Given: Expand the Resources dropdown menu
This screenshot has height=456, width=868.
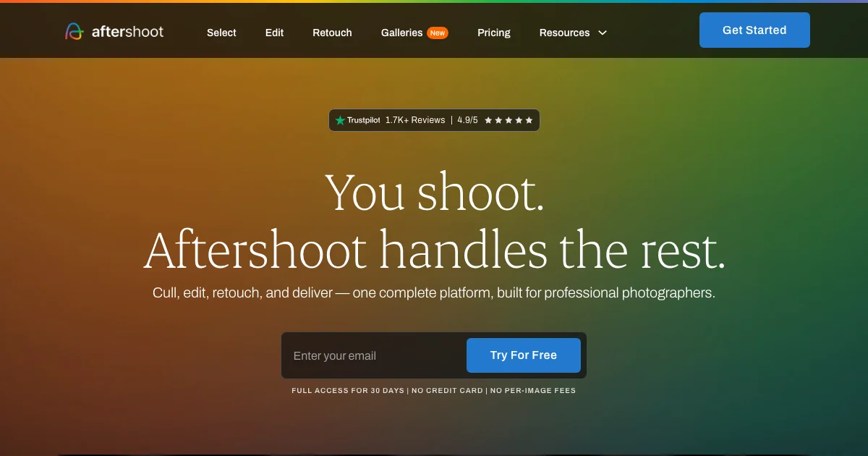Looking at the screenshot, I should coord(573,33).
